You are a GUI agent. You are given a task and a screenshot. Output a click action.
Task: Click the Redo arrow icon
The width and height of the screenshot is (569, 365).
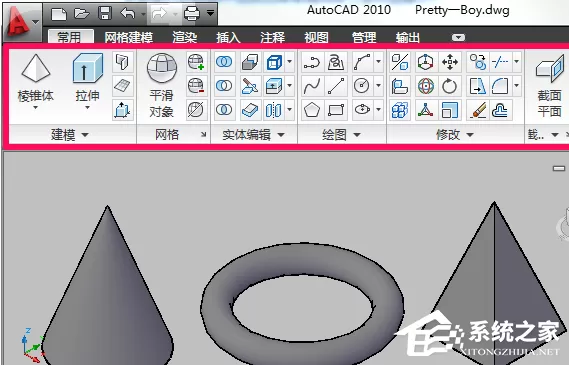pyautogui.click(x=159, y=14)
